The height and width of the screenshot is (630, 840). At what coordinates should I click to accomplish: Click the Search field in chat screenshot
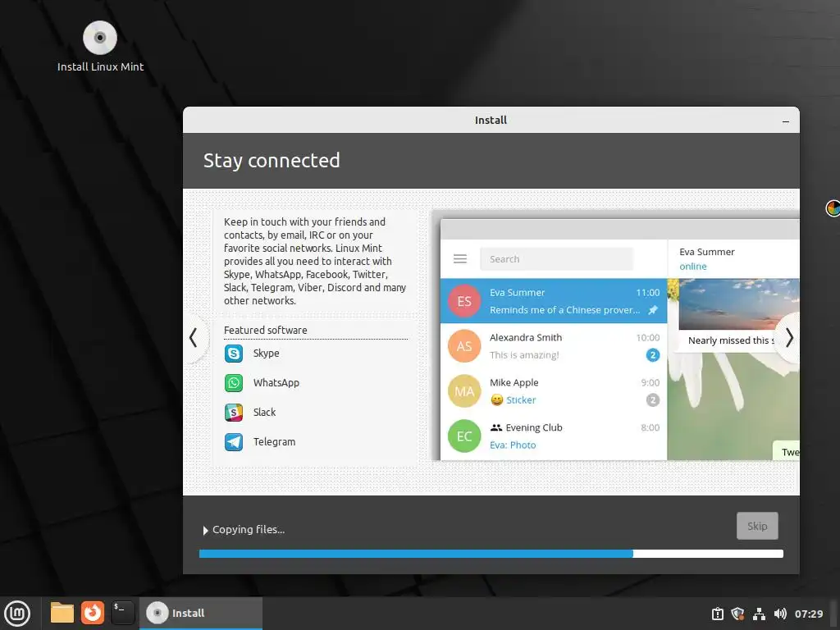pos(556,259)
